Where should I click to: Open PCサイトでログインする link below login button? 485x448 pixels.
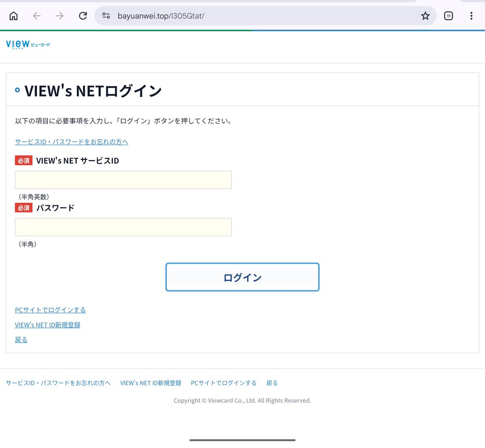click(51, 310)
